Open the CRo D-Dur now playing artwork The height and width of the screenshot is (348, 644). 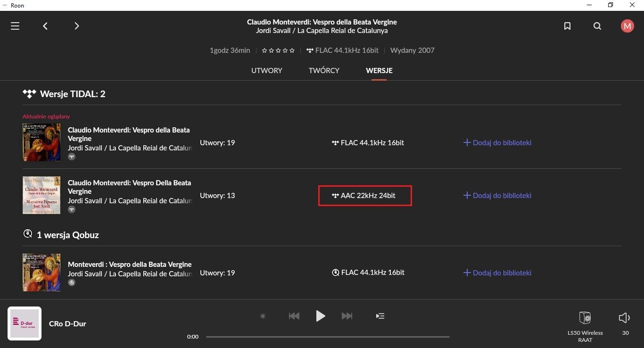pos(25,323)
